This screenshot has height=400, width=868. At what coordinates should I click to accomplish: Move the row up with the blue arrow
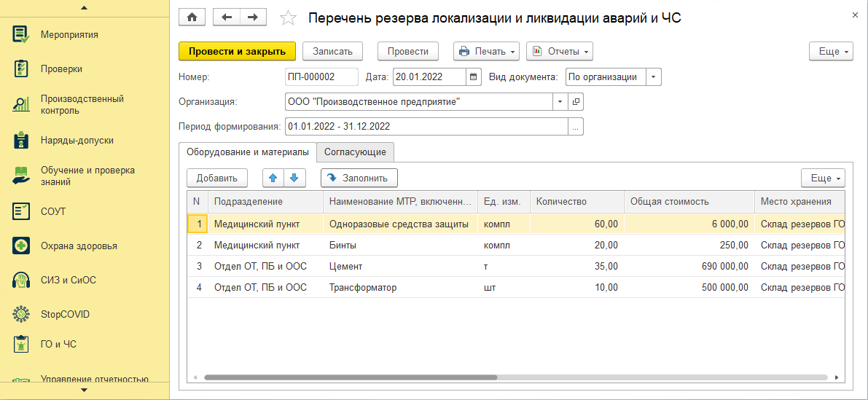coord(273,178)
